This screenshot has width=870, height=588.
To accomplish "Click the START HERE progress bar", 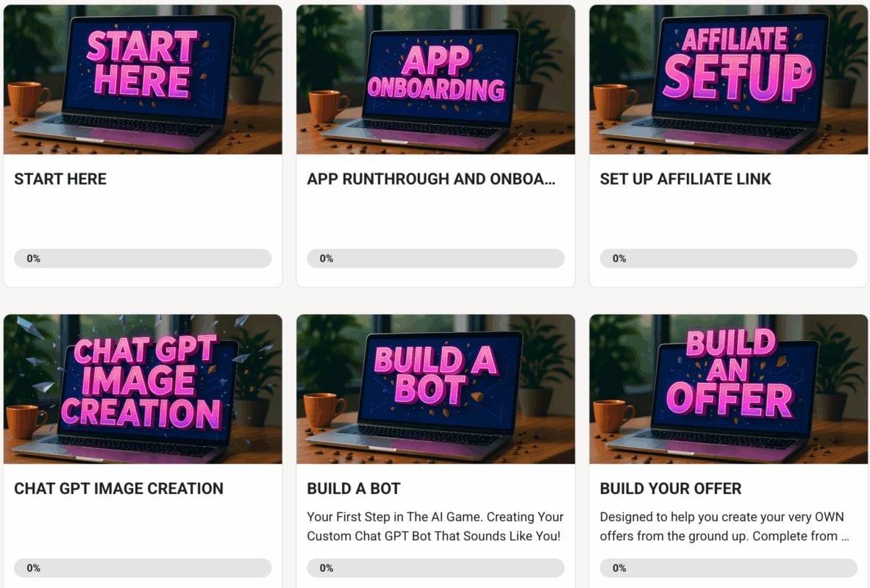I will coord(143,259).
